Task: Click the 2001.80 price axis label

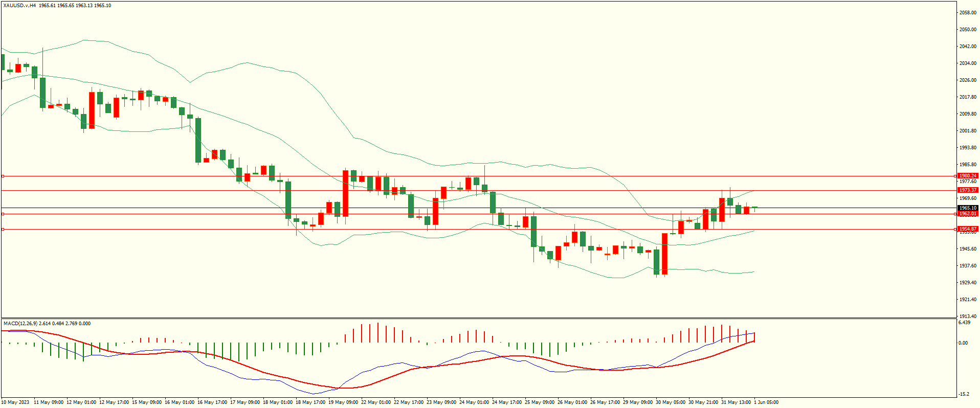Action: 968,131
